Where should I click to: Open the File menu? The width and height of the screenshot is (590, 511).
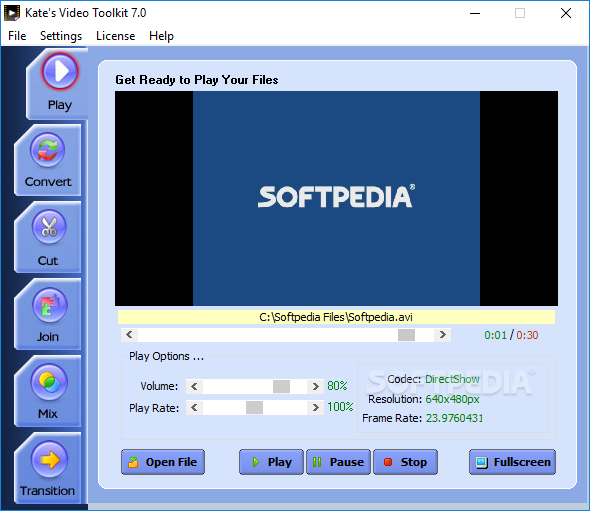(x=17, y=36)
